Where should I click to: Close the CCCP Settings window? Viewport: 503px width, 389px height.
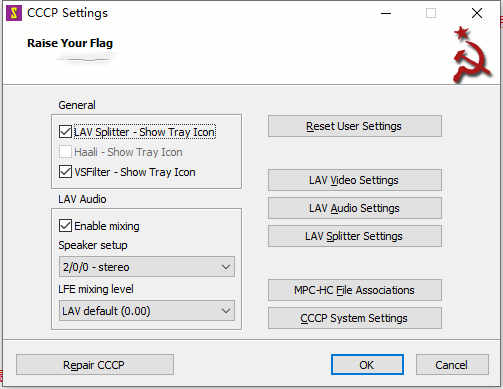477,13
